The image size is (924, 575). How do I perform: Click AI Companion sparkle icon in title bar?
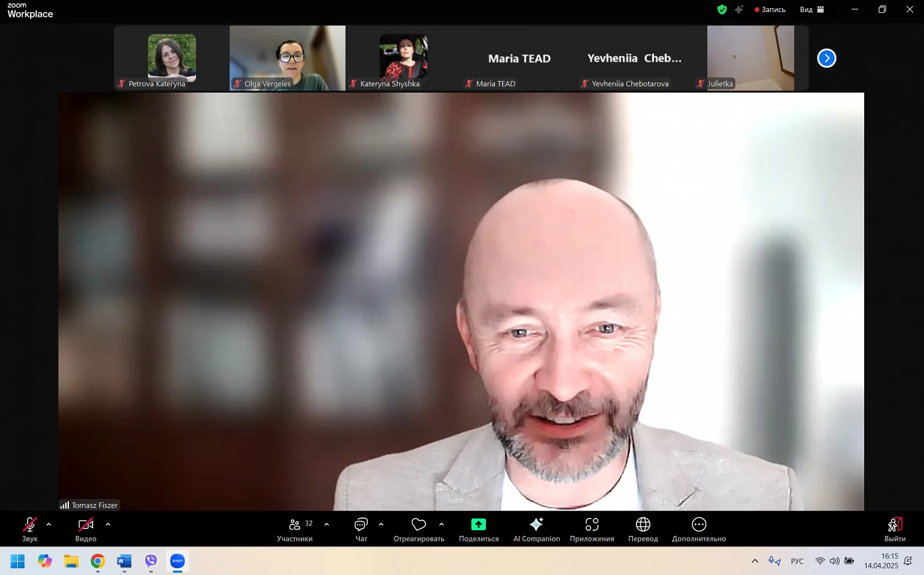click(x=739, y=9)
